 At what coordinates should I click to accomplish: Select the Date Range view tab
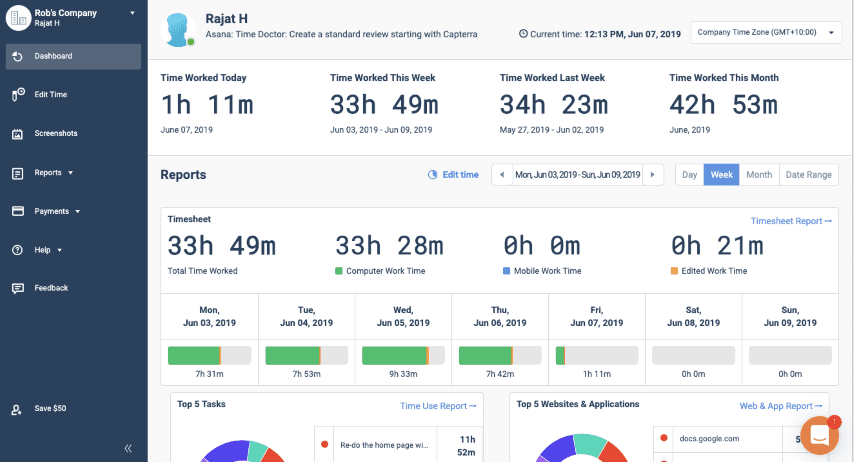point(808,175)
